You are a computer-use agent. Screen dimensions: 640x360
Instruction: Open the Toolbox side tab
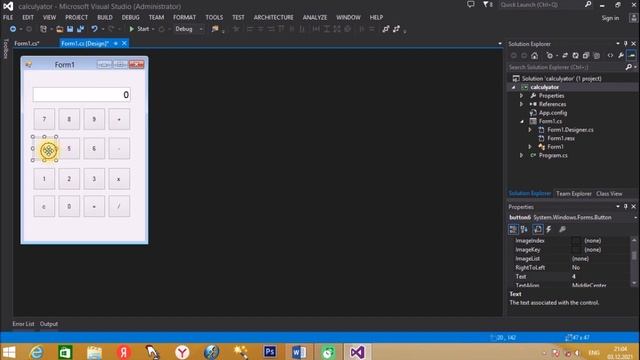tap(6, 49)
